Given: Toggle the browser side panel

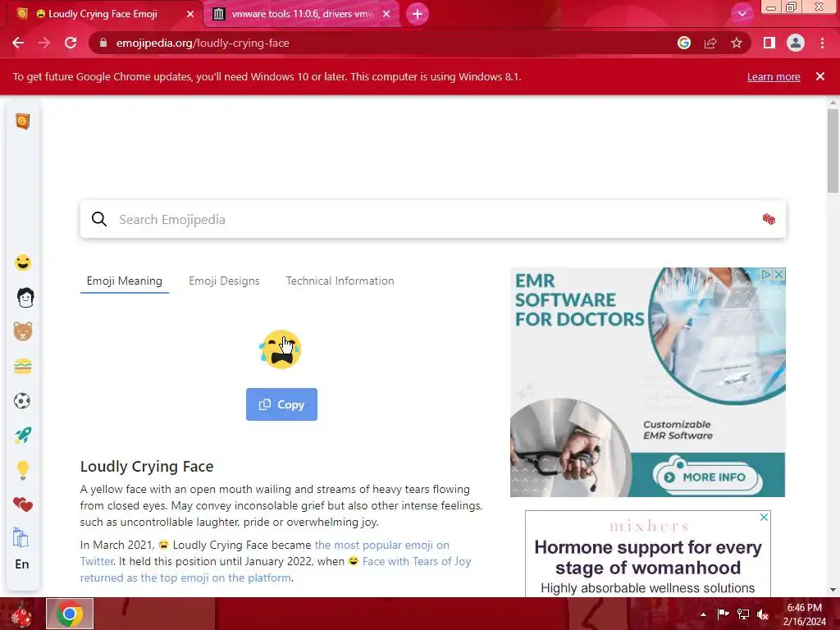Looking at the screenshot, I should coord(769,43).
